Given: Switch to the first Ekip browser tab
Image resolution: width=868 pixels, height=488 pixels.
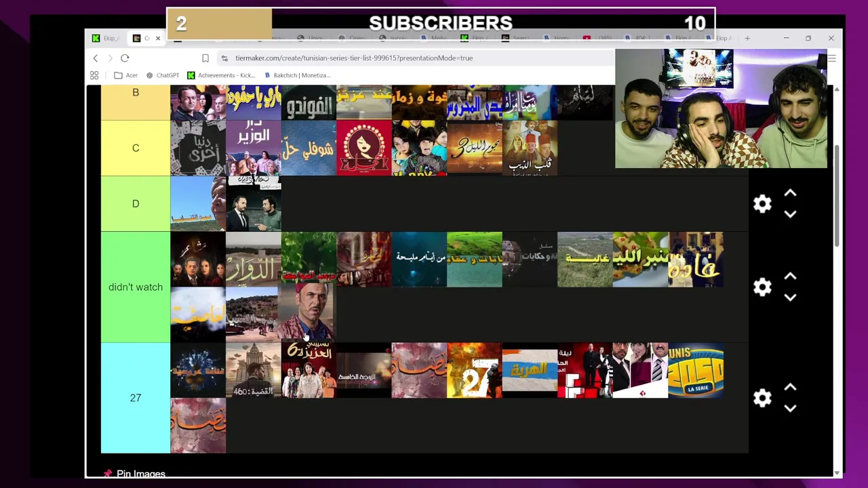Looking at the screenshot, I should tap(106, 38).
